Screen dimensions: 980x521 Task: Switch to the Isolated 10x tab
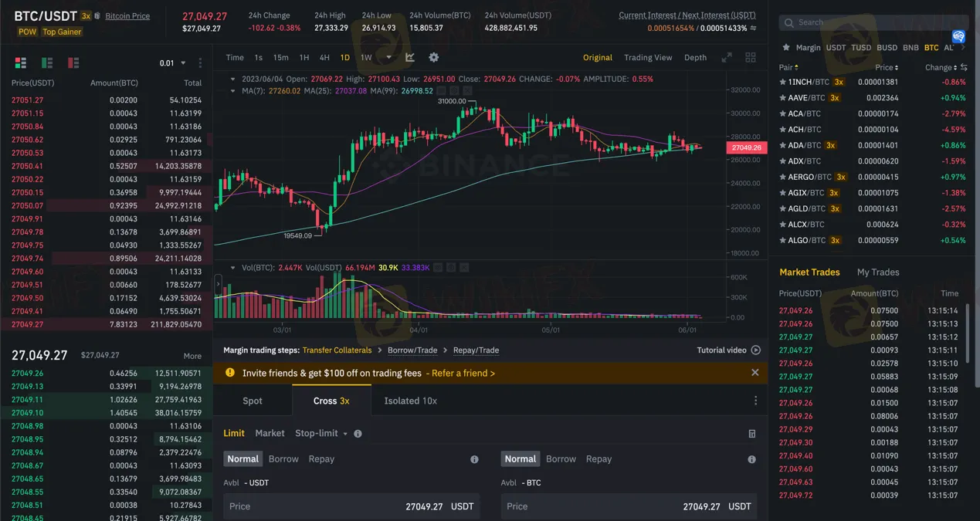(410, 401)
